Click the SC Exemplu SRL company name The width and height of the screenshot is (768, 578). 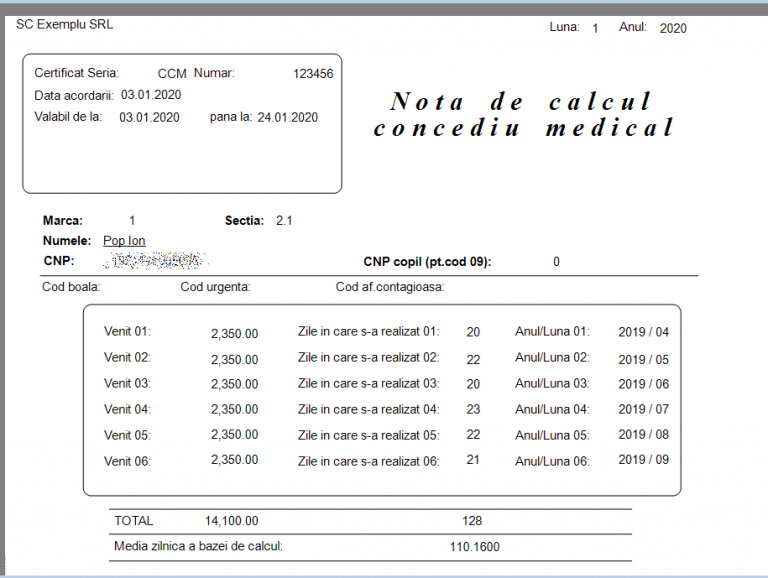pos(65,24)
